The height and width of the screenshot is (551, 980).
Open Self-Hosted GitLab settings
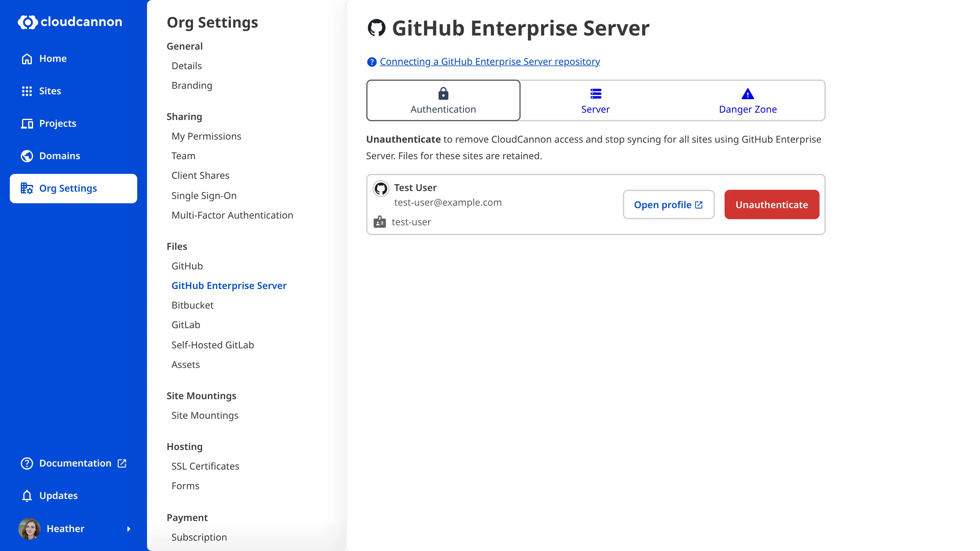coord(212,345)
